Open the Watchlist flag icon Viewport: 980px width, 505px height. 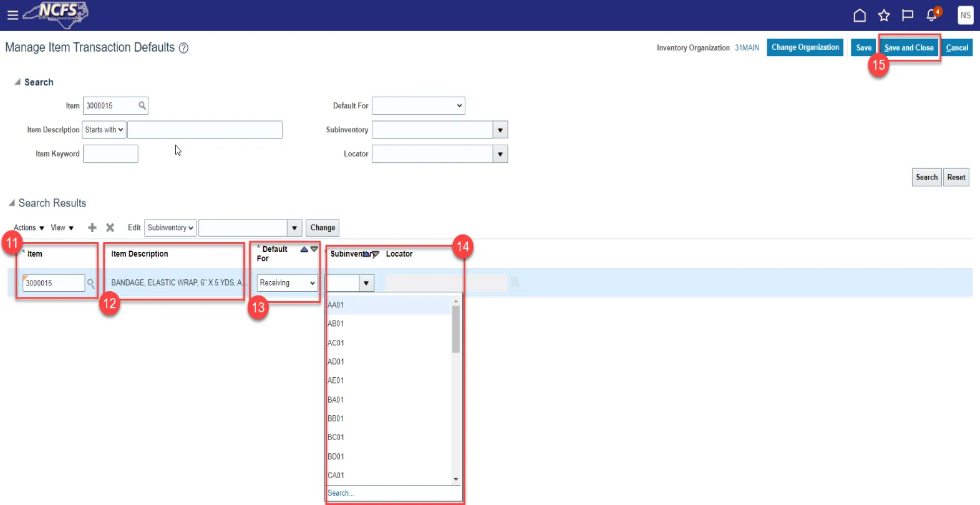click(x=908, y=15)
